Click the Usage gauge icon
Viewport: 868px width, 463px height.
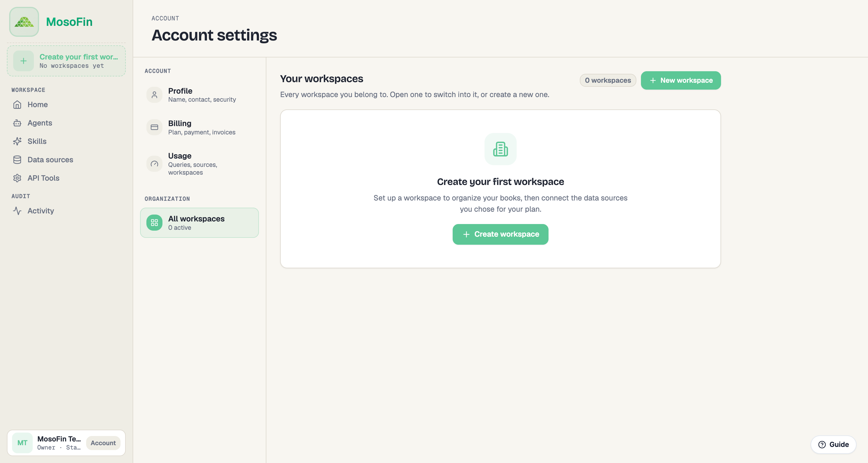tap(154, 164)
